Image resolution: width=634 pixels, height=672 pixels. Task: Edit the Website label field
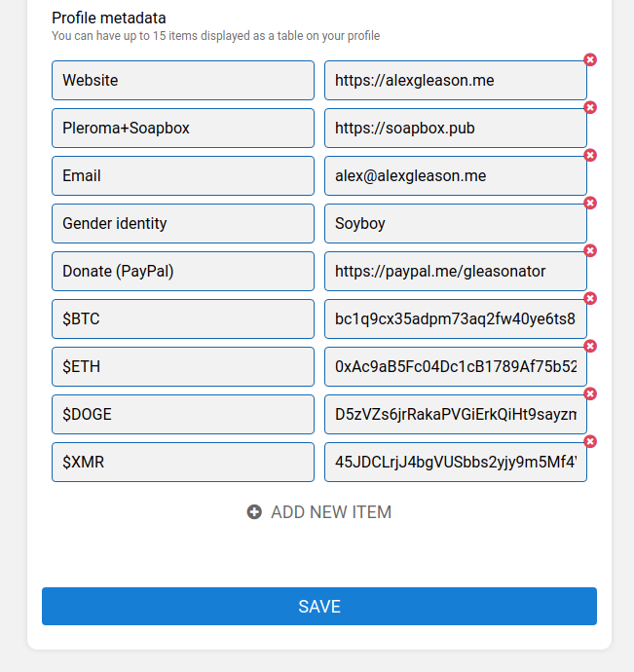[x=183, y=81]
